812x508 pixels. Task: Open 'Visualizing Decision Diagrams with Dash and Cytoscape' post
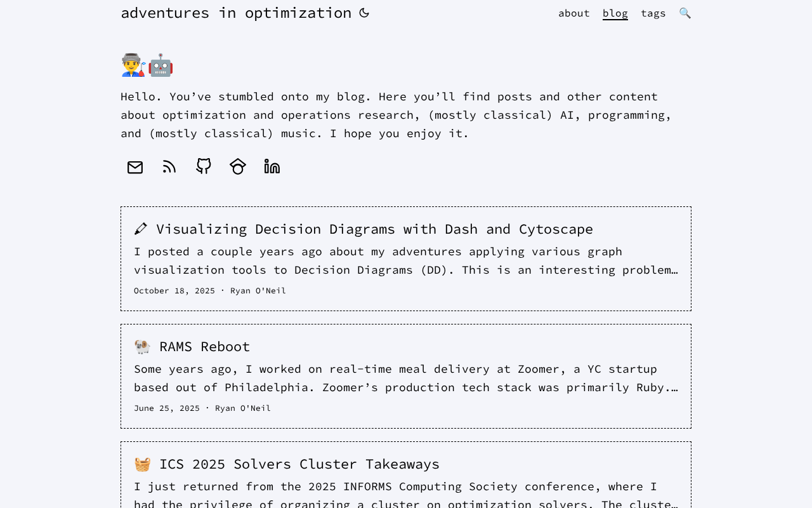tap(374, 229)
